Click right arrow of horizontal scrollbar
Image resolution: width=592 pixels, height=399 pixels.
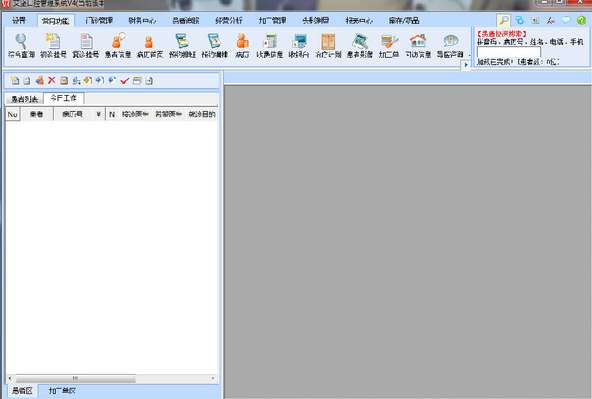213,378
